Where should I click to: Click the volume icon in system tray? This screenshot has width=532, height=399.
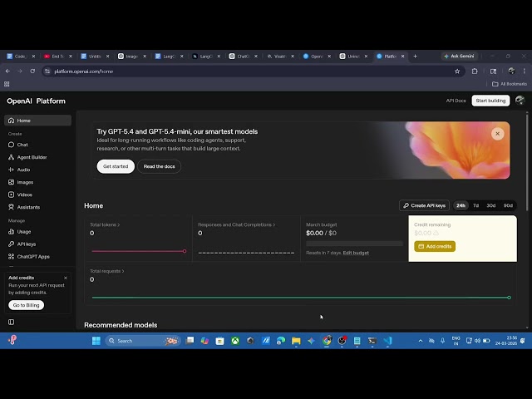coord(477,341)
